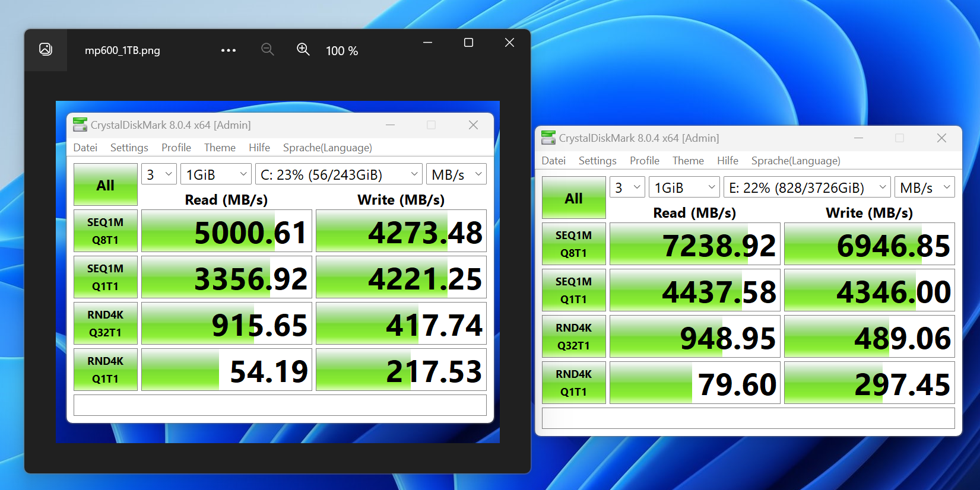
Task: Minimize the mp600_1TB.png photo viewer window
Action: click(427, 43)
